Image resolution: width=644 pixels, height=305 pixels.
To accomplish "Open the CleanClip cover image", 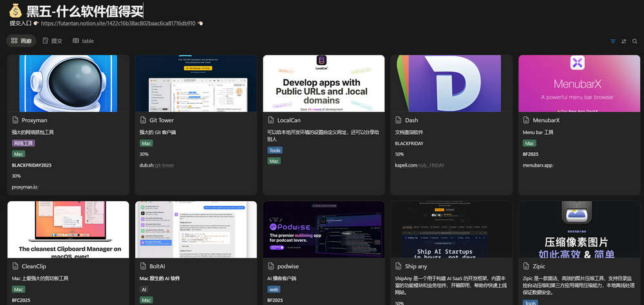I will (68, 230).
